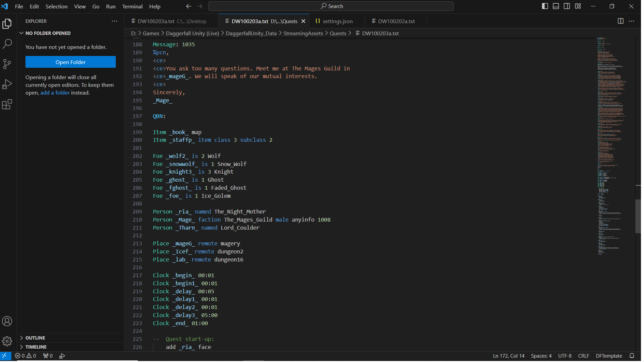Open editor More Actions ellipsis
Viewport: 644px width, 362px height.
(632, 21)
